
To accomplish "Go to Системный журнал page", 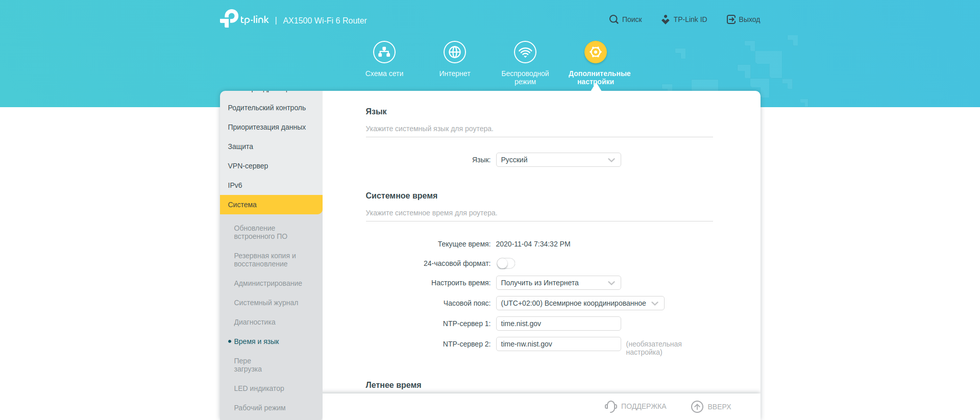I will (266, 303).
